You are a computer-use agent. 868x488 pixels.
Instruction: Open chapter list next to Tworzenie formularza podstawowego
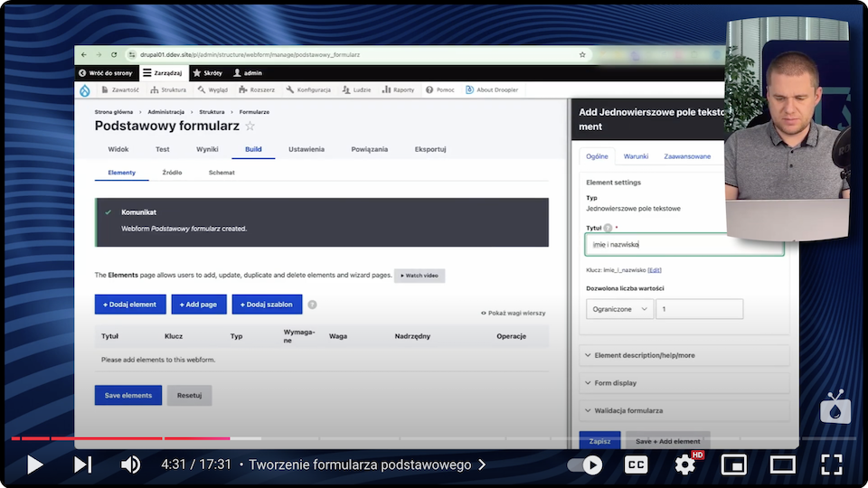click(483, 465)
